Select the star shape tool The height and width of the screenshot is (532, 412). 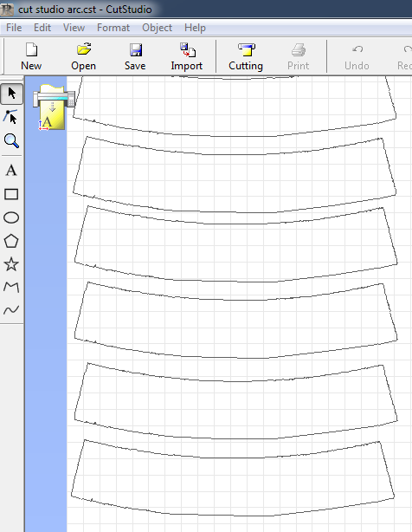(x=11, y=264)
